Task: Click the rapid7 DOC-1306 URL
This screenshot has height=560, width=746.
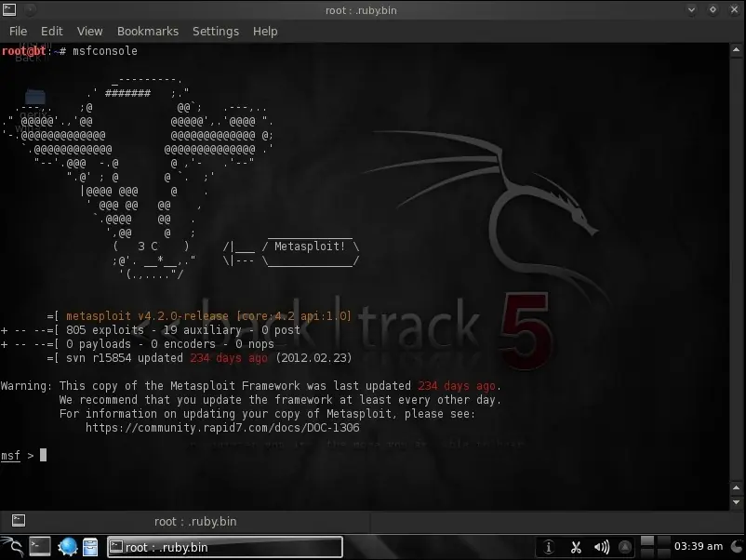Action: pyautogui.click(x=222, y=428)
